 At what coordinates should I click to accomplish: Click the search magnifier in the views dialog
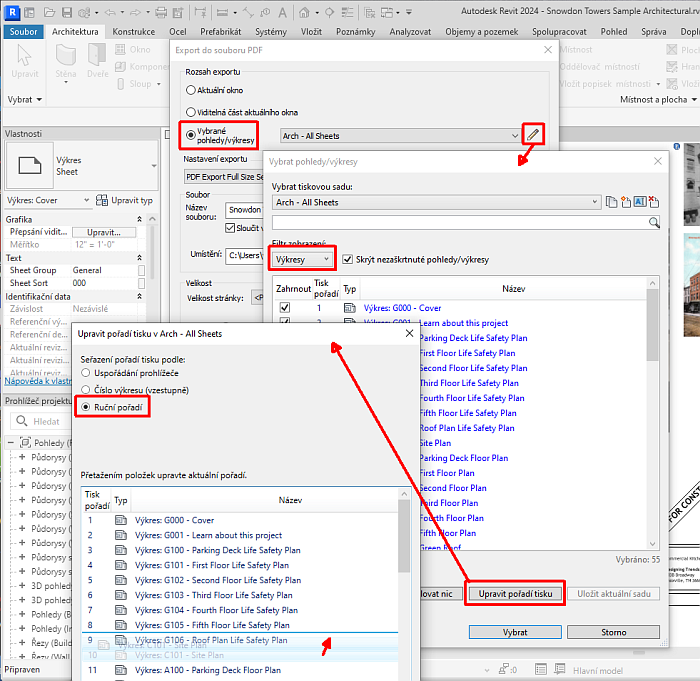coord(654,222)
